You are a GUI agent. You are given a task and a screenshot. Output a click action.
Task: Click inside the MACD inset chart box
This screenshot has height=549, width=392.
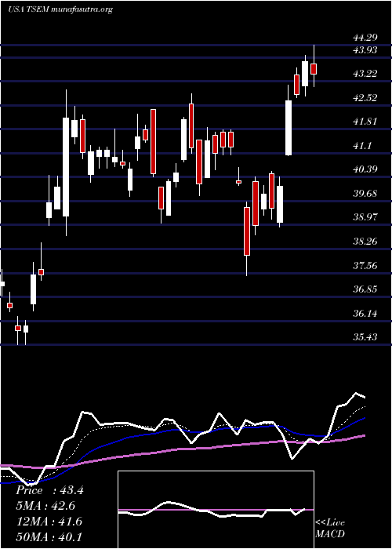pos(216,510)
